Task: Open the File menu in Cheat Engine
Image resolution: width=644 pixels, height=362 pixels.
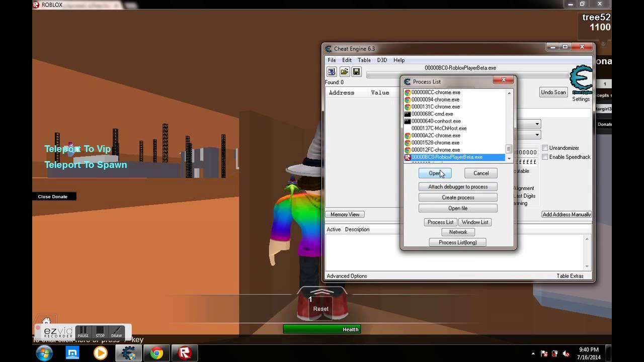Action: 332,60
